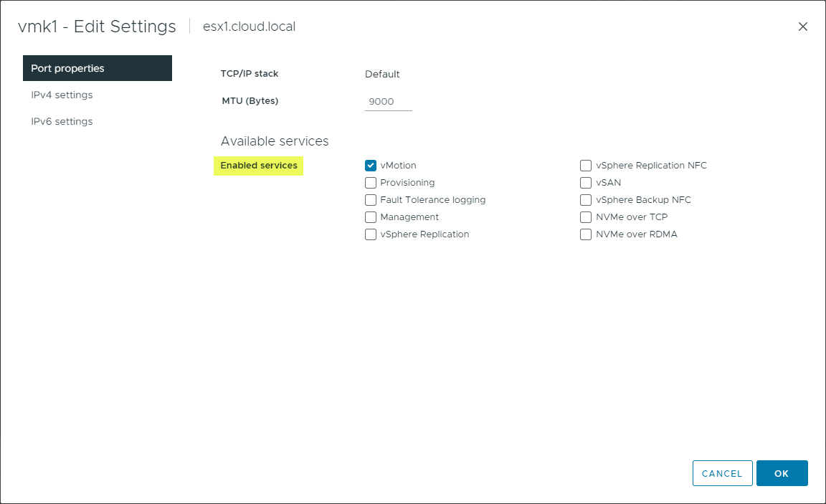Image resolution: width=826 pixels, height=504 pixels.
Task: Enable NVMe over TCP
Action: point(586,217)
